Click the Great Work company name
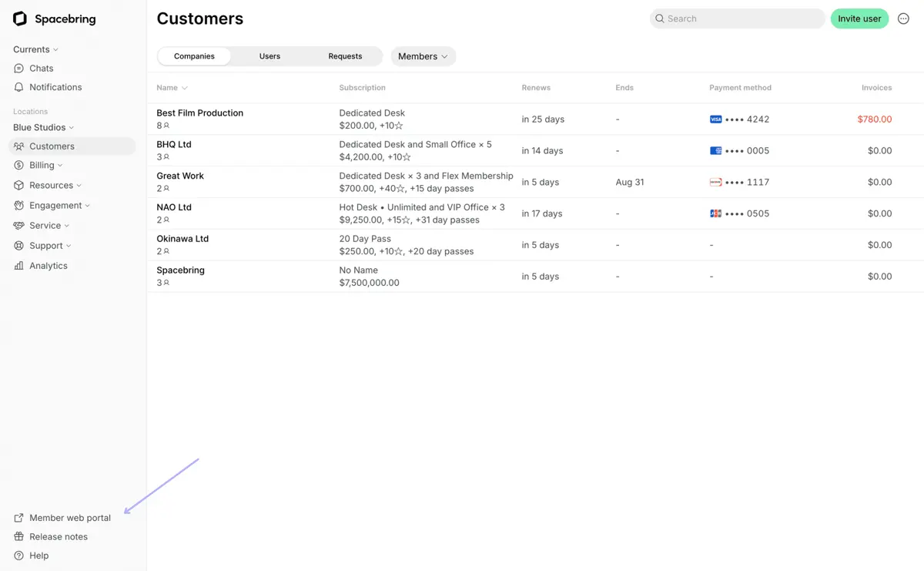The height and width of the screenshot is (571, 924). click(x=180, y=176)
